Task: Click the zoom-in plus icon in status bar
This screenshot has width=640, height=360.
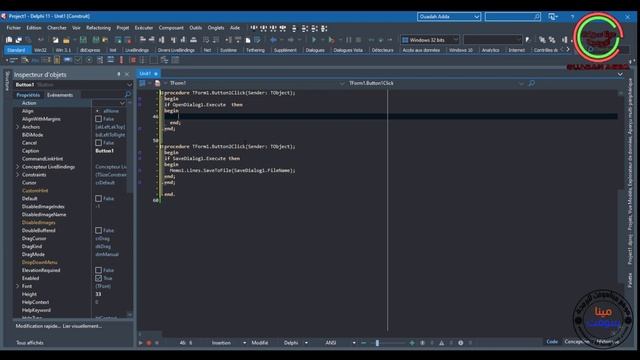Action: (412, 343)
